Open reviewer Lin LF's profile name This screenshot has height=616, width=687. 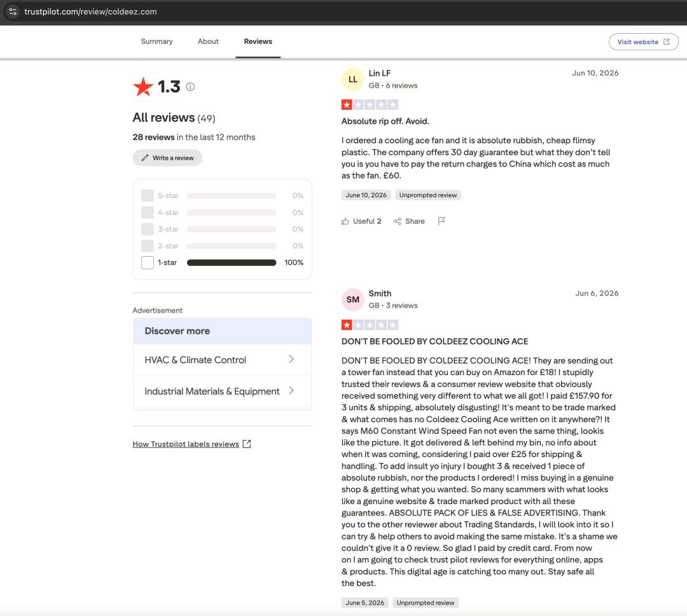click(x=379, y=73)
